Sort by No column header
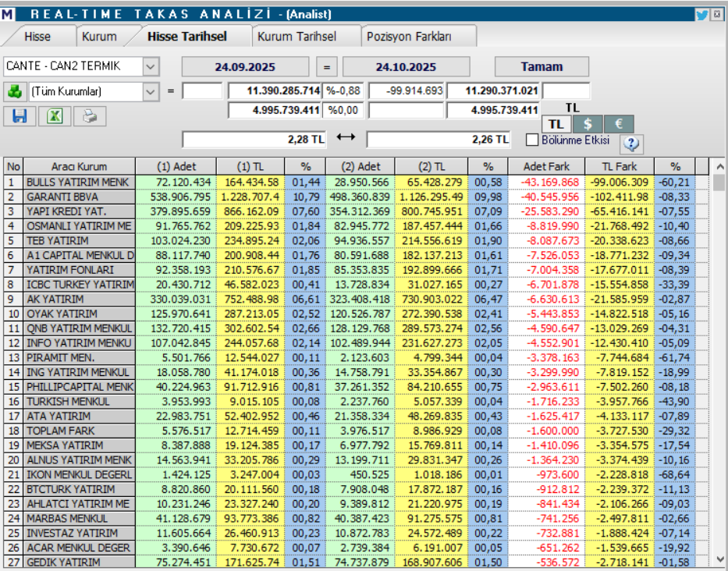Image resolution: width=728 pixels, height=571 pixels. point(13,166)
